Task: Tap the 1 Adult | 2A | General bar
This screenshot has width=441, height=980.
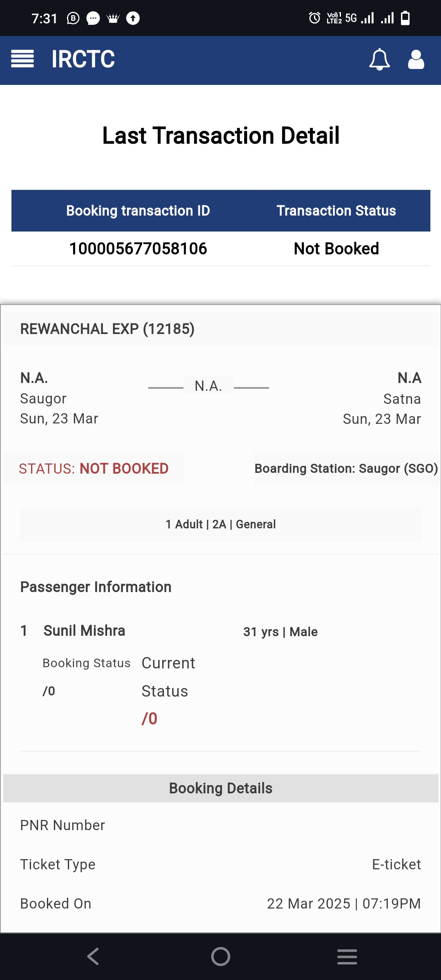Action: click(220, 524)
